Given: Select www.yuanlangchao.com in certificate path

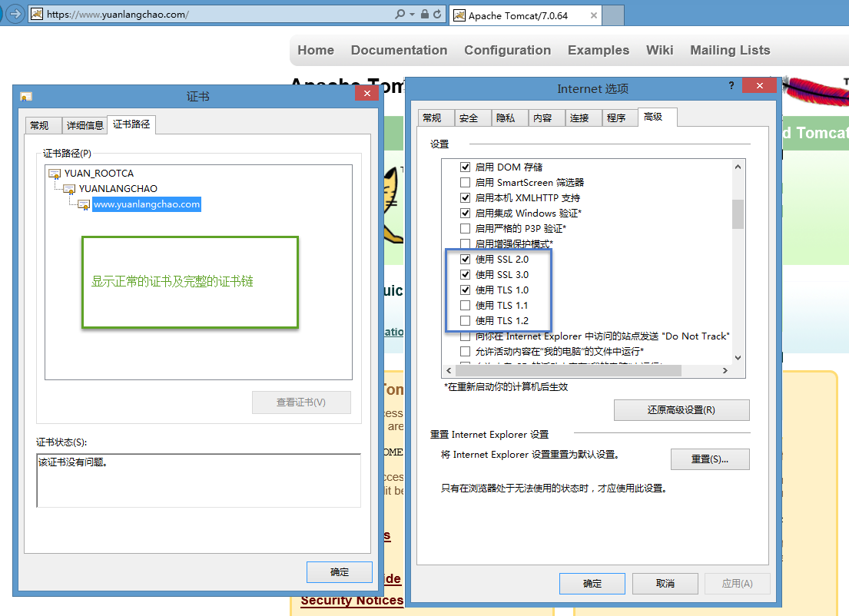Looking at the screenshot, I should (147, 204).
